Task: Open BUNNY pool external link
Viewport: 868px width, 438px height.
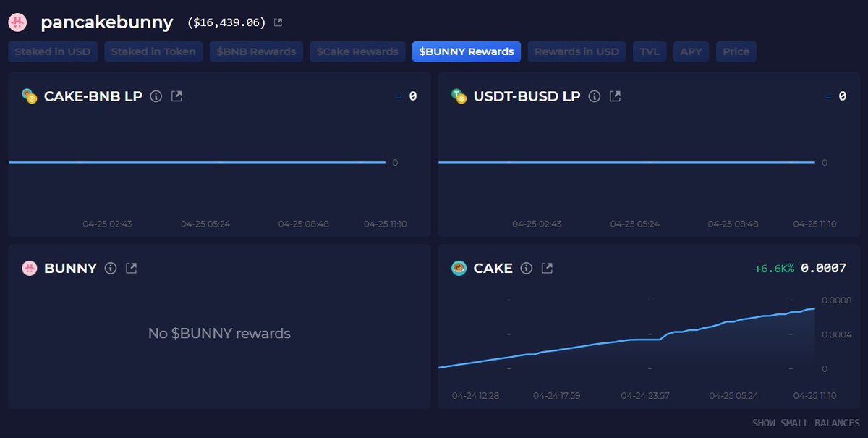Action: [x=131, y=268]
